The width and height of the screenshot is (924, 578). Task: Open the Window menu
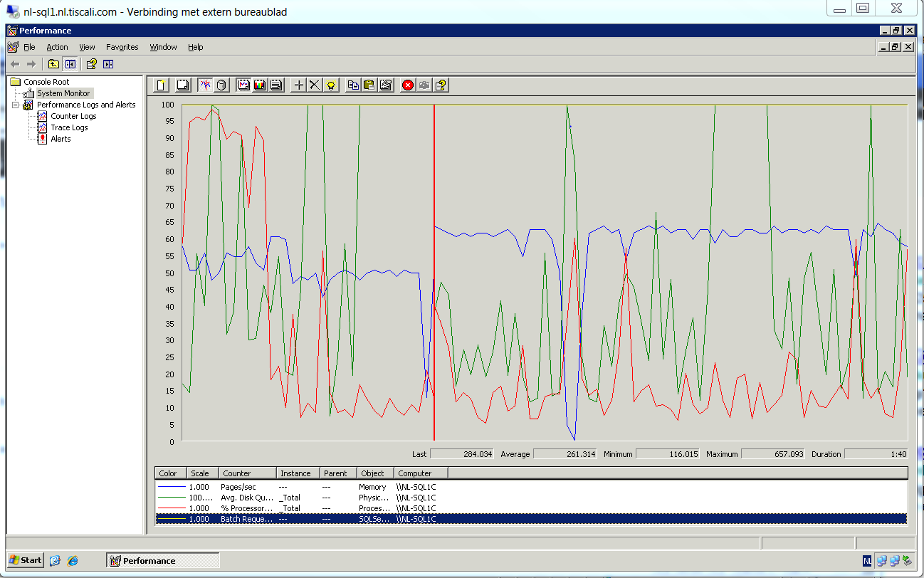[163, 47]
